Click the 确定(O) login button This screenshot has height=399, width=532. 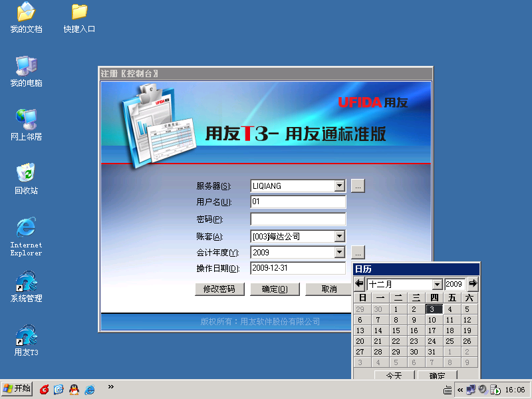point(275,289)
